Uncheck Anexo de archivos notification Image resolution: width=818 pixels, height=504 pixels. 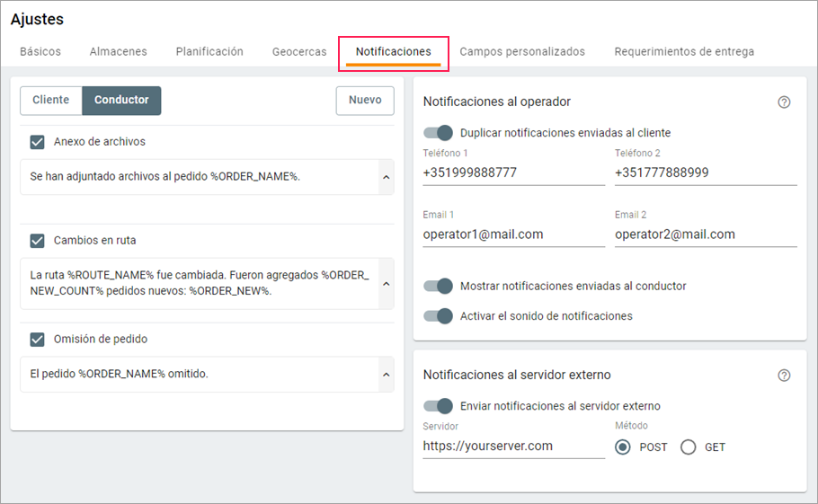(x=37, y=142)
